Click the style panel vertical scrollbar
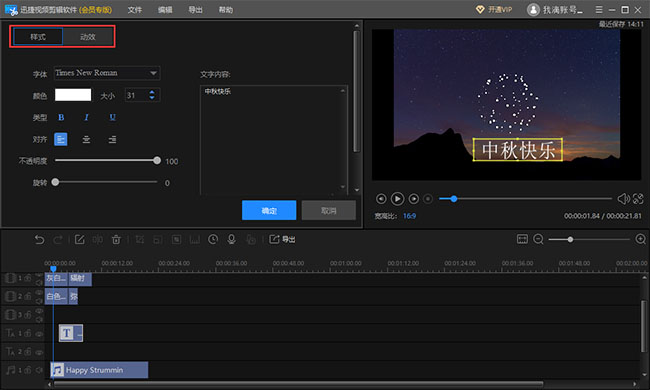This screenshot has height=390, width=650. (x=357, y=91)
